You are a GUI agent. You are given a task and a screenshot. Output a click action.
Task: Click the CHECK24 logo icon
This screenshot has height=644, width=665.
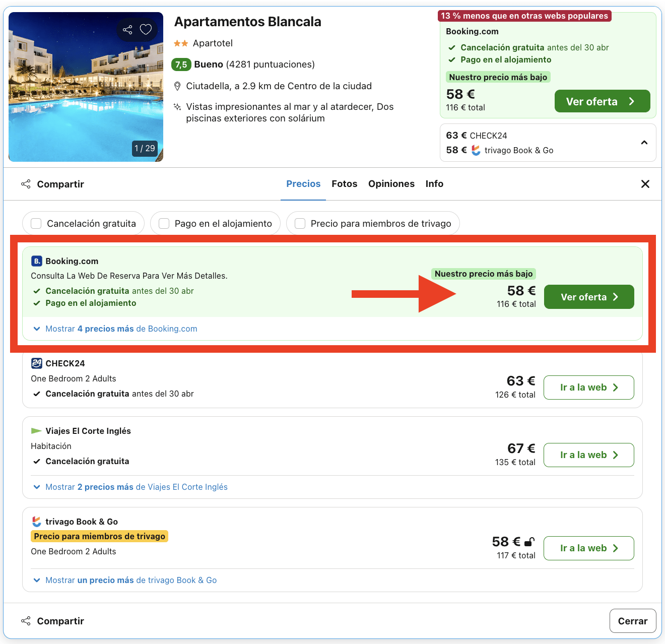coord(37,363)
